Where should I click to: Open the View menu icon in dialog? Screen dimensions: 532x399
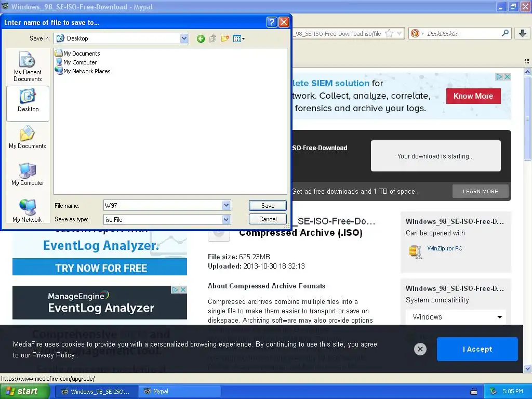click(239, 38)
